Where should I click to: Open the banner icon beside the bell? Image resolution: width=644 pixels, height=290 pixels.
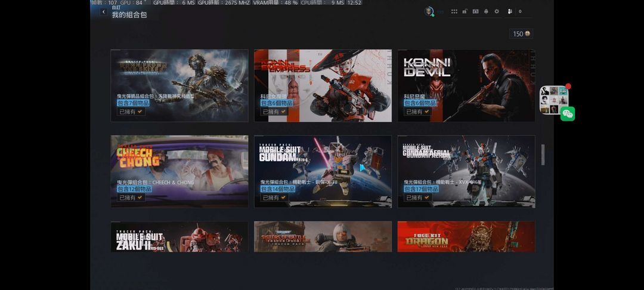[x=475, y=11]
